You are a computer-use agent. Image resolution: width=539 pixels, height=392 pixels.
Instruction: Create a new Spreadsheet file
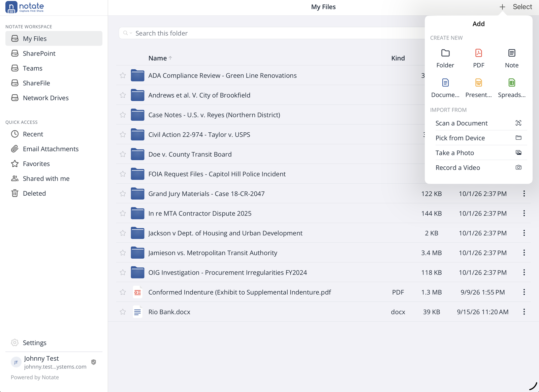pyautogui.click(x=511, y=88)
